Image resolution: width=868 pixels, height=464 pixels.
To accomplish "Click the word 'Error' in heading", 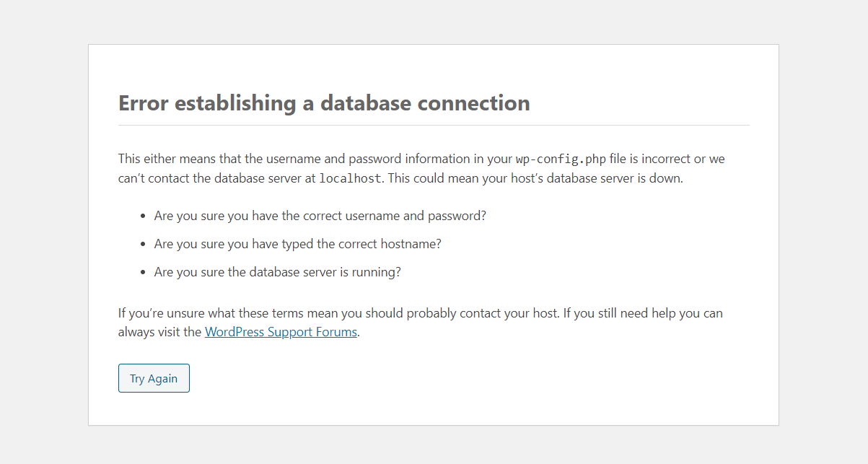I will pos(144,103).
